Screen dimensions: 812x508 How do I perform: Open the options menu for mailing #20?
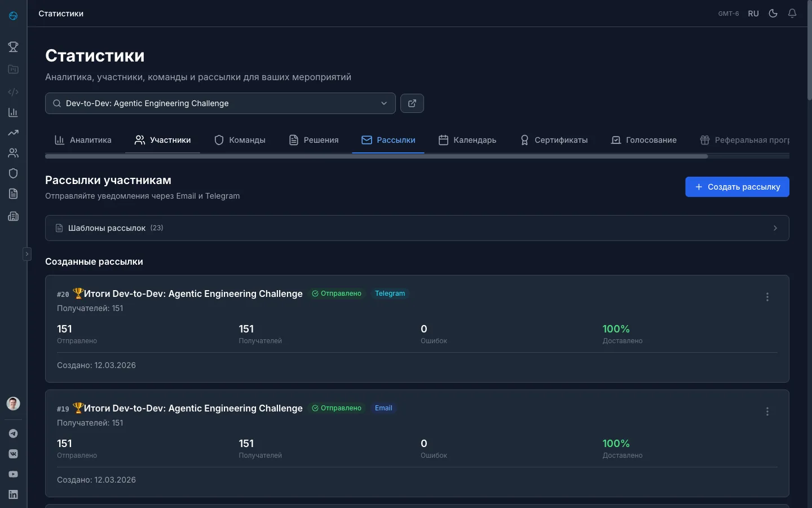pos(767,297)
